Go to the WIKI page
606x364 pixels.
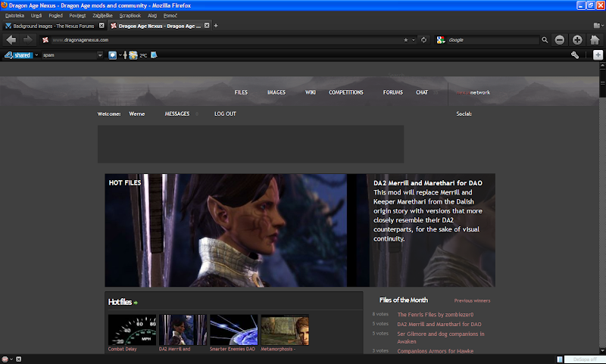coord(311,92)
